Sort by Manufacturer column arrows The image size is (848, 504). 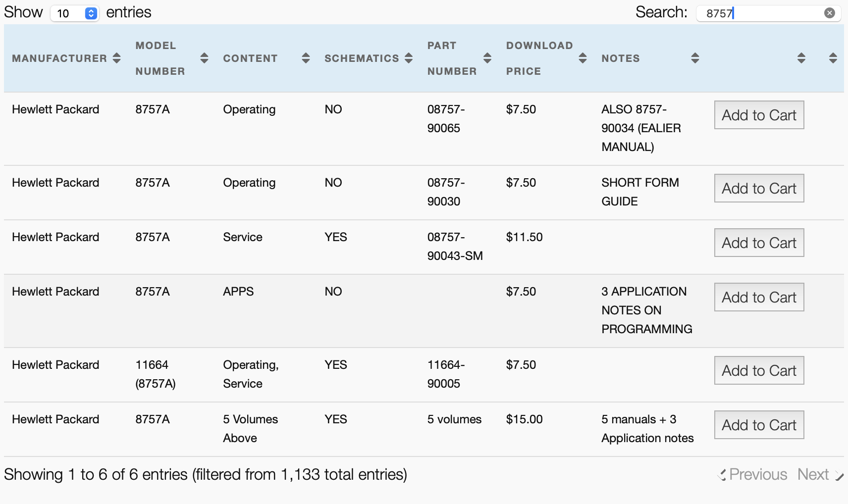[117, 58]
